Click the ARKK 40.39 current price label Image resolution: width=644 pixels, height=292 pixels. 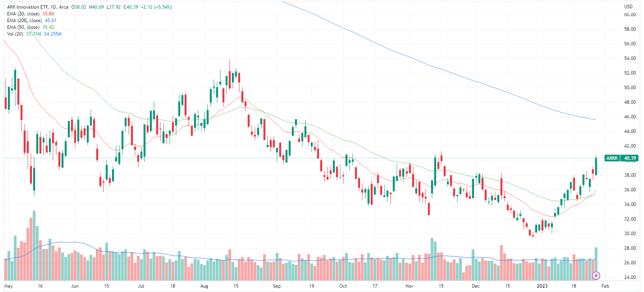(x=621, y=158)
